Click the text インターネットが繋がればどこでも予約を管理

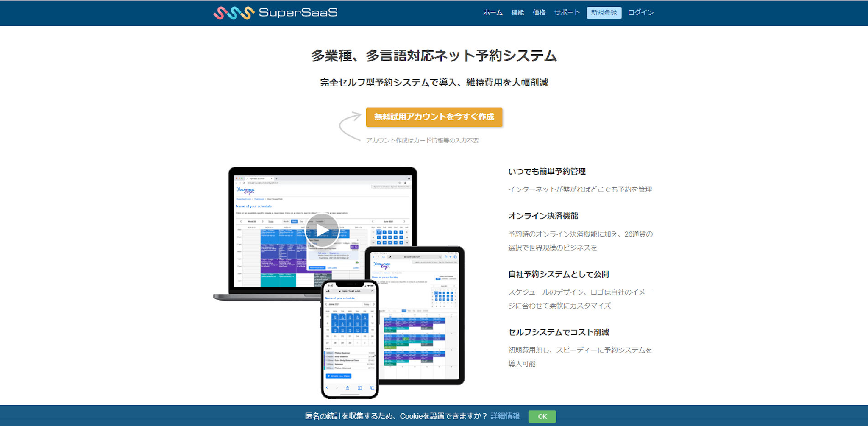pos(580,189)
